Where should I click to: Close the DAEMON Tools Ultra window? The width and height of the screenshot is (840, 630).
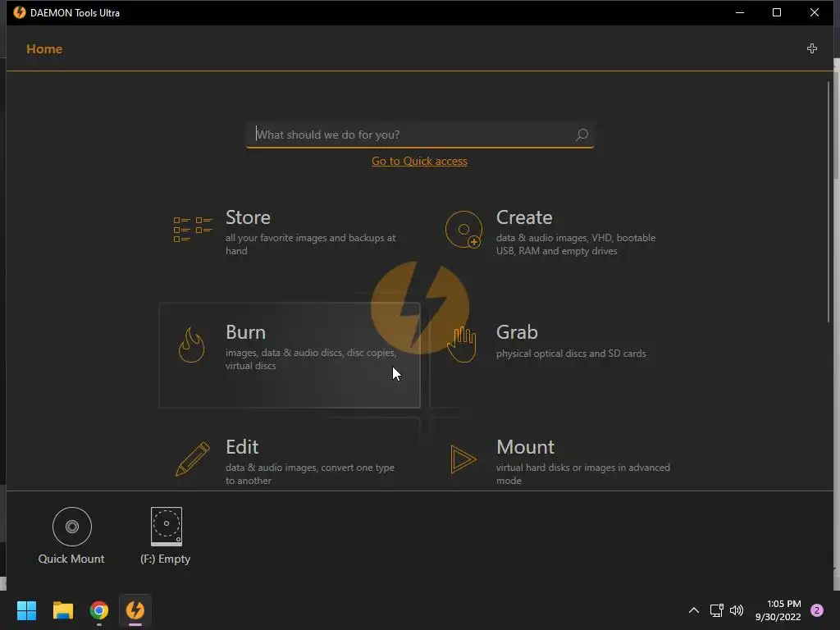tap(815, 12)
